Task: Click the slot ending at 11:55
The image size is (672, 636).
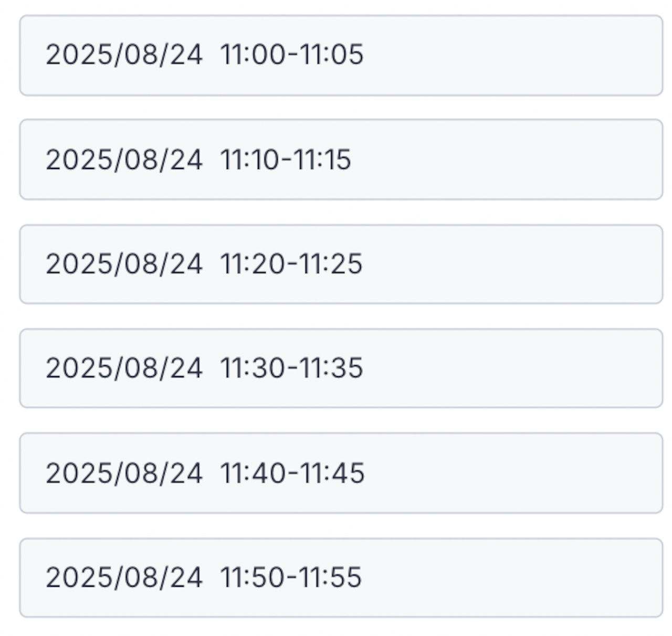Action: tap(341, 577)
